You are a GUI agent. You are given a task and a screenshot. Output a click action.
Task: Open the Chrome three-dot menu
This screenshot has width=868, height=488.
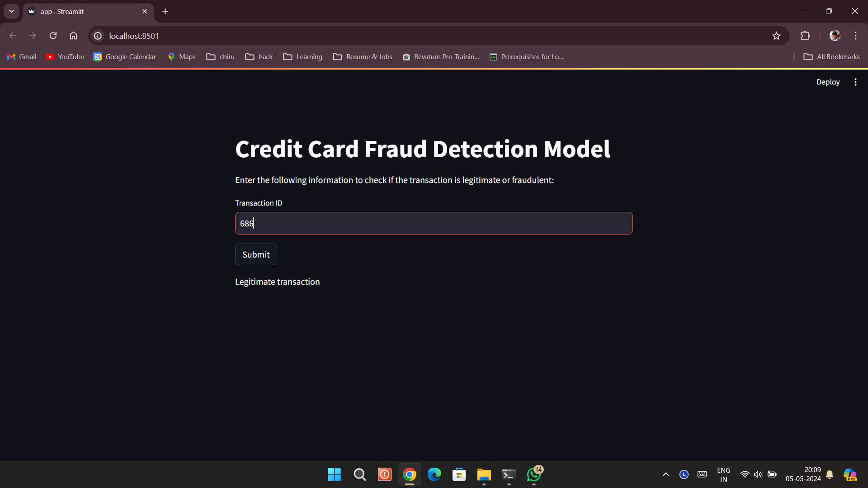(855, 36)
